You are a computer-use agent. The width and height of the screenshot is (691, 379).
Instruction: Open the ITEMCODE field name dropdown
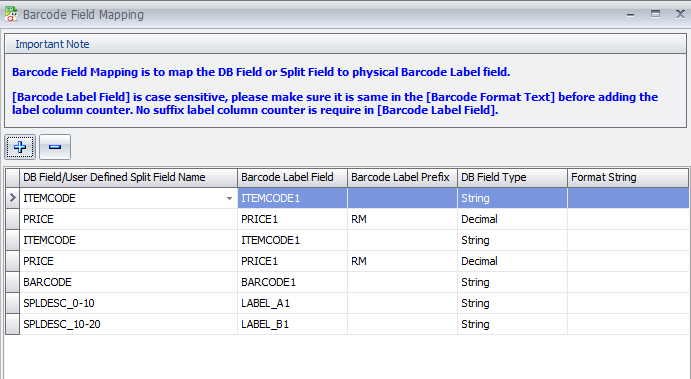[229, 198]
